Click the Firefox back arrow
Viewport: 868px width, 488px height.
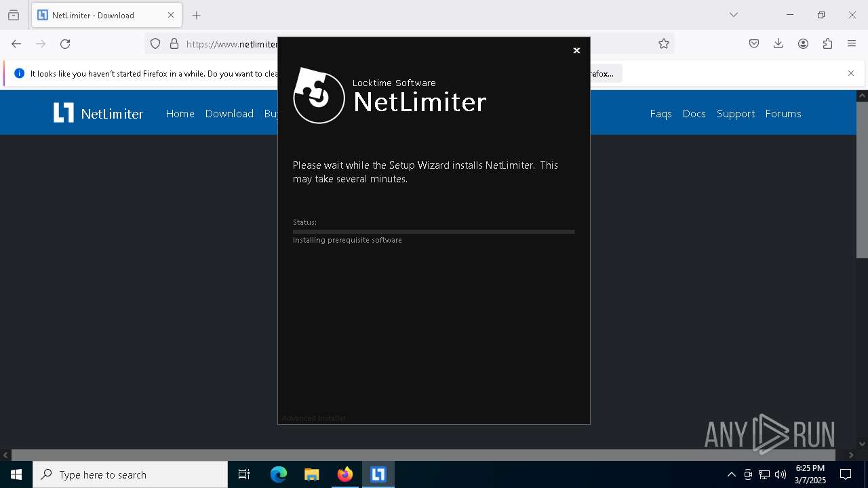click(x=16, y=44)
